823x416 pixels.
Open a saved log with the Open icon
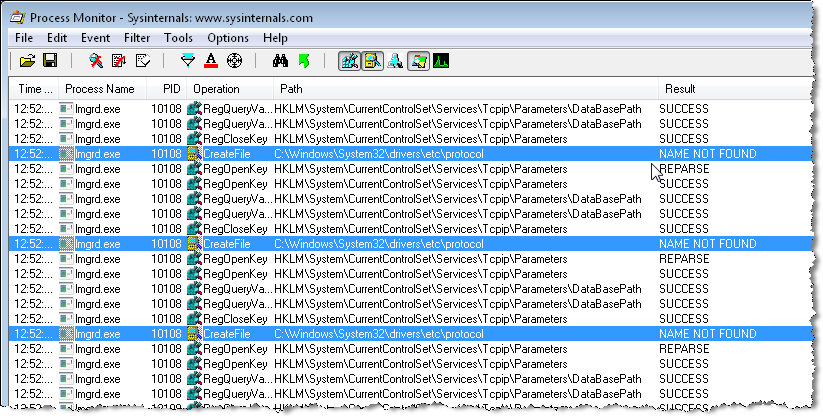(27, 61)
